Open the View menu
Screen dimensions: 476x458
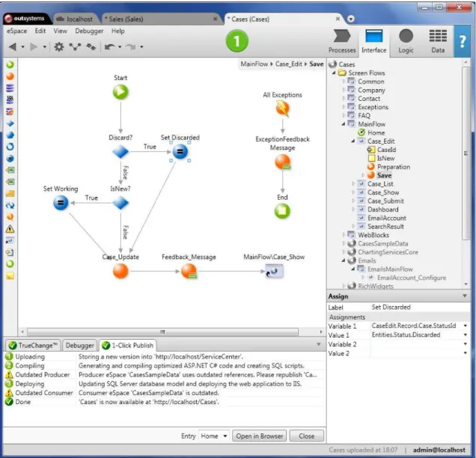click(61, 31)
